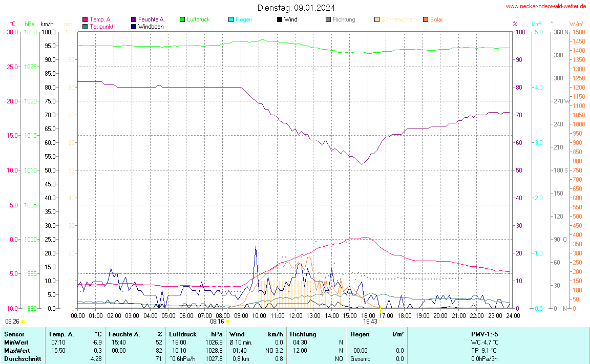Select the Regen column header in the table
This screenshot has height=364, width=590.
(x=360, y=334)
